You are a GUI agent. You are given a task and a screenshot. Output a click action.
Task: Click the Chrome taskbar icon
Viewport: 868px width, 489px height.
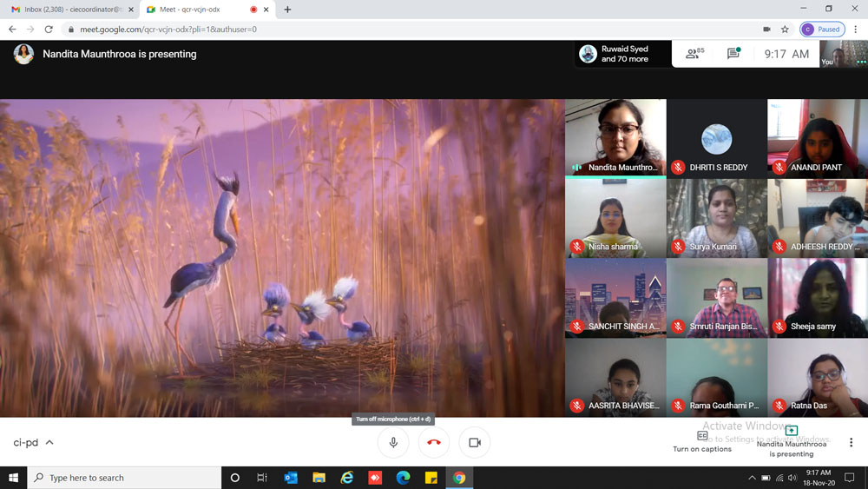[459, 478]
